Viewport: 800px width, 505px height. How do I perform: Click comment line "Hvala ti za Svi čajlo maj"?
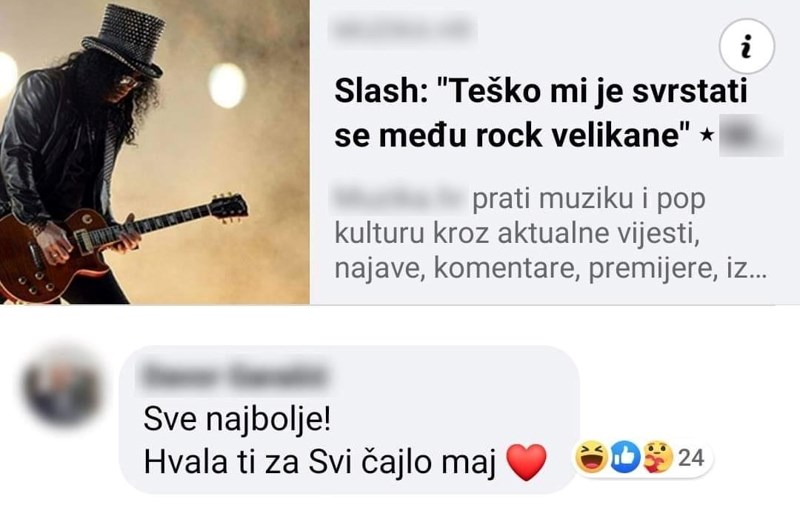pos(320,463)
